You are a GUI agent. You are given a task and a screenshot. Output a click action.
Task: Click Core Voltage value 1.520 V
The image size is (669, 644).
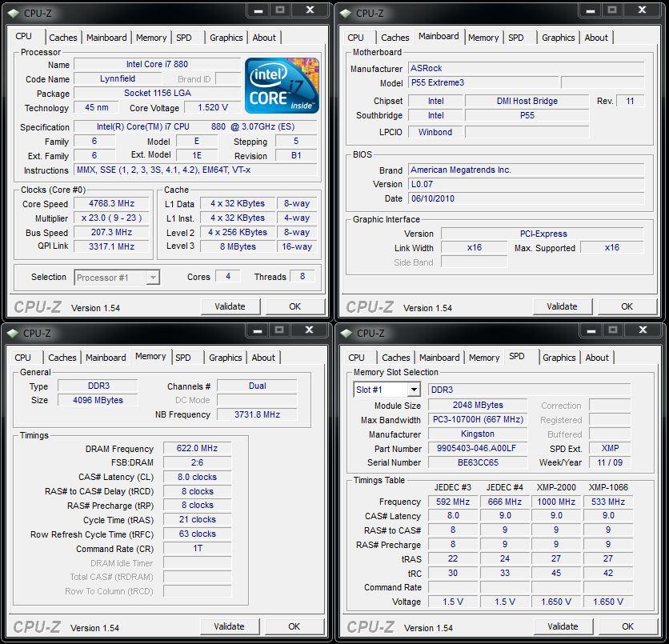(x=213, y=107)
